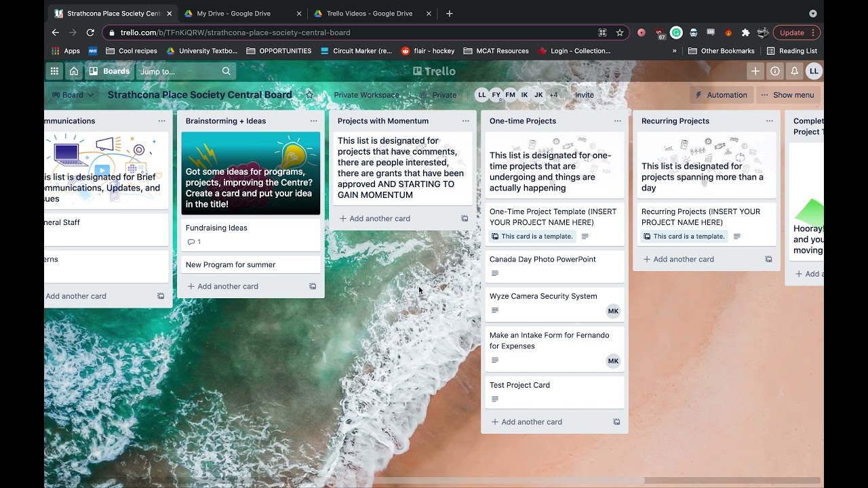The width and height of the screenshot is (868, 488).
Task: Open MCAT Resources bookmark folder
Action: 496,51
